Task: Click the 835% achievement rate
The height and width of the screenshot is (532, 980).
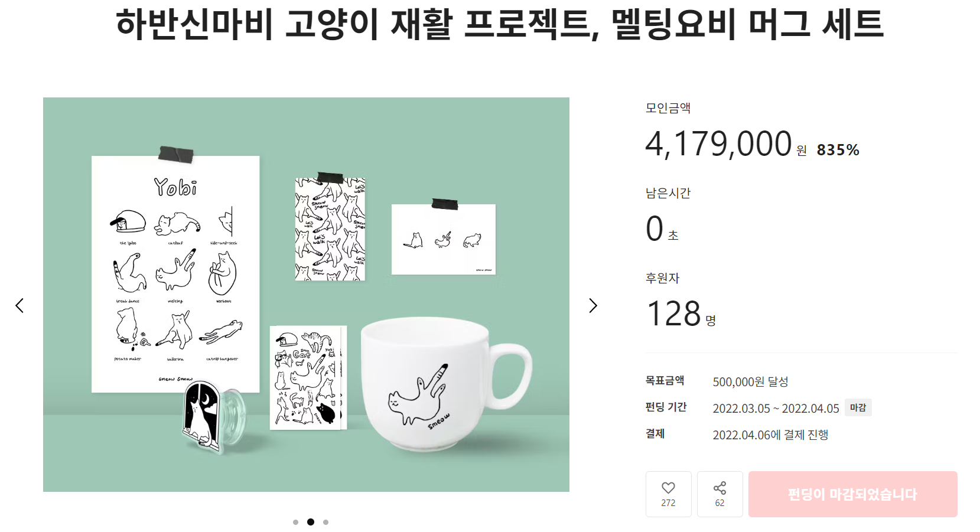Action: point(838,150)
